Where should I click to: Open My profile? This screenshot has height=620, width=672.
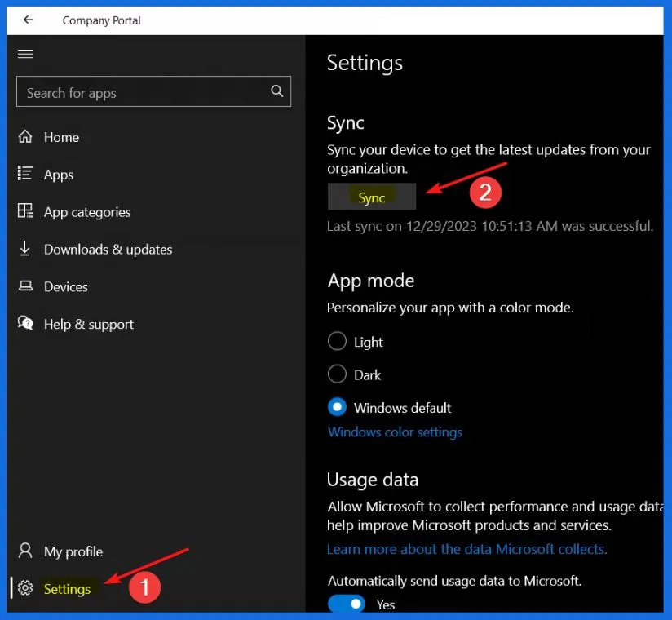pos(73,551)
